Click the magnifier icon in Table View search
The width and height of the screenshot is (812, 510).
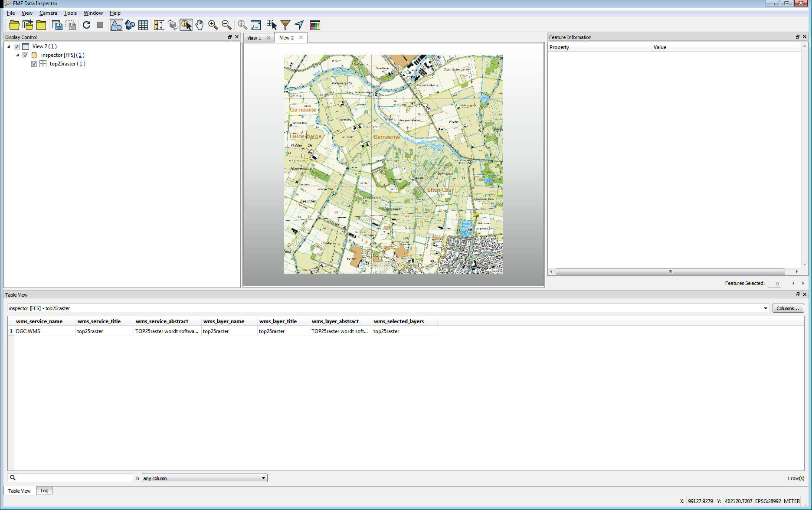[x=13, y=477]
